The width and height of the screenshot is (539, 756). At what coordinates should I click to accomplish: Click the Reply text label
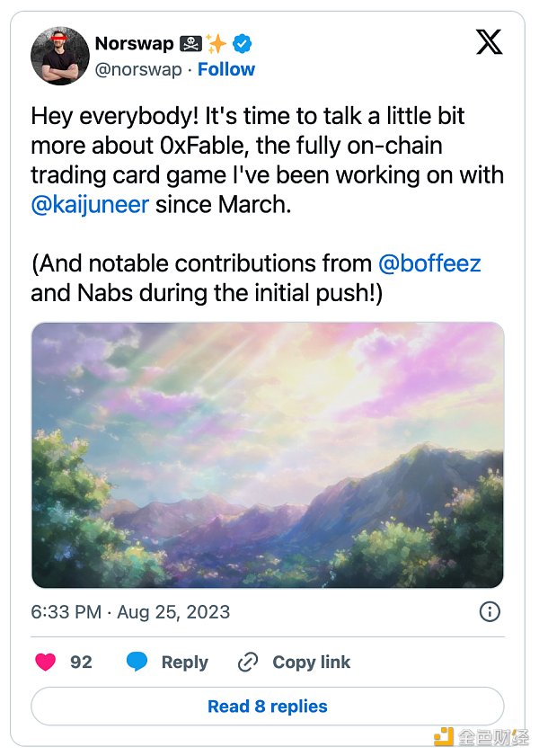click(x=184, y=663)
